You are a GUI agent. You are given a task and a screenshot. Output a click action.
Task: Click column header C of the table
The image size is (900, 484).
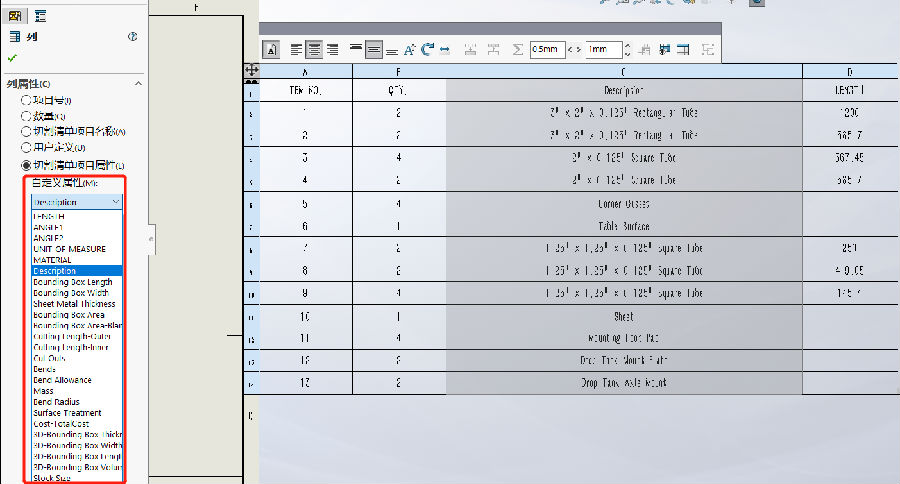624,72
